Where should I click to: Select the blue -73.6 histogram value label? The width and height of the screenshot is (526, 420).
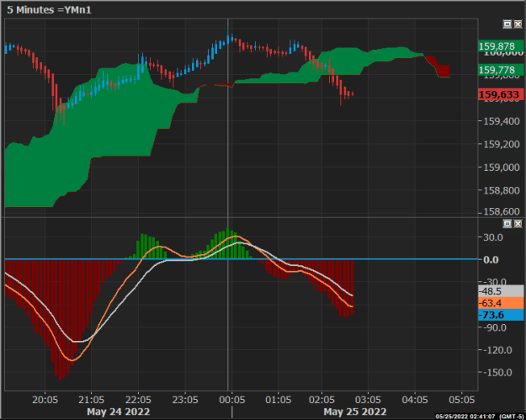click(501, 315)
